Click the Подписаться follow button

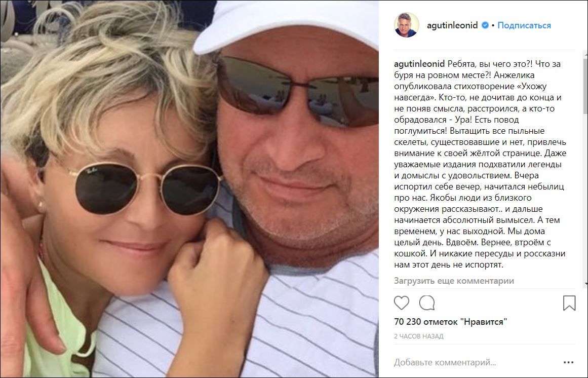[524, 25]
